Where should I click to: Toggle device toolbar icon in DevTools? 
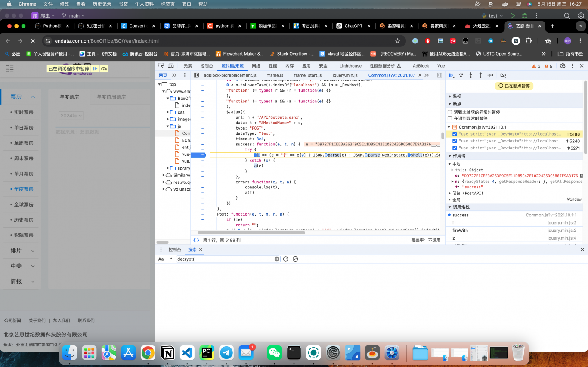coord(171,66)
